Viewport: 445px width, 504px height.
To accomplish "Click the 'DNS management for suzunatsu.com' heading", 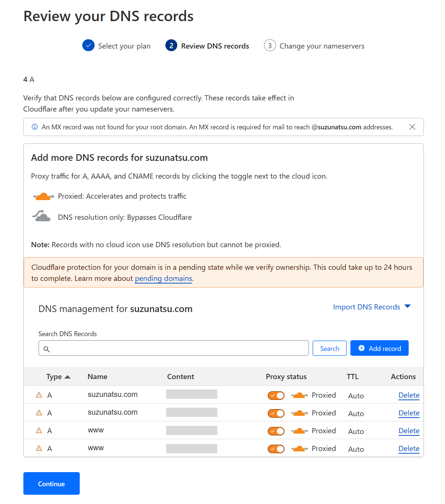I will 115,309.
